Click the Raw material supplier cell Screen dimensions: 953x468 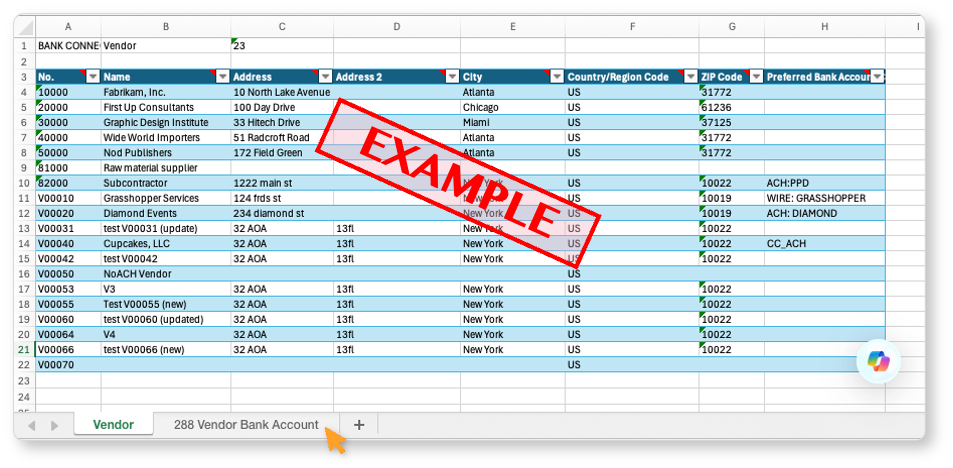coord(166,168)
